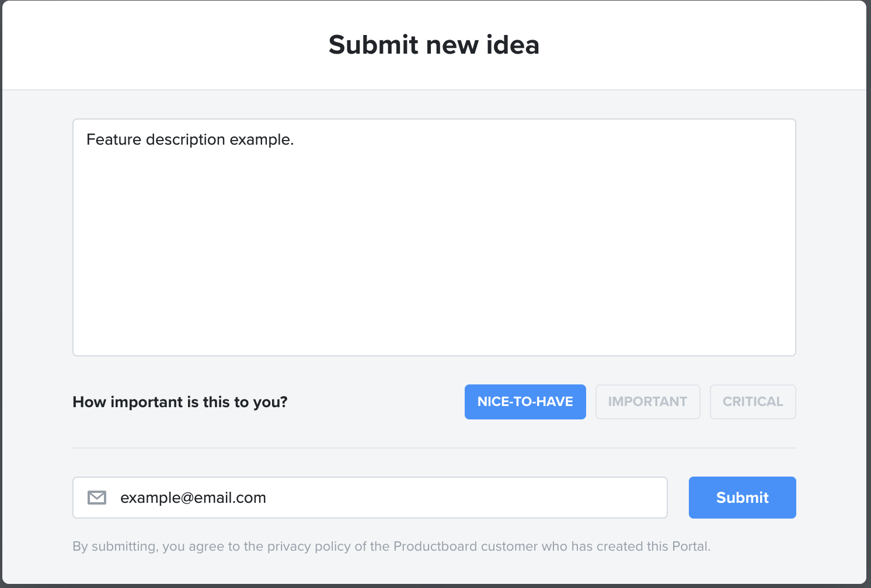Click the "How important is this to you?" label
Screen dimensions: 871x588
point(180,402)
